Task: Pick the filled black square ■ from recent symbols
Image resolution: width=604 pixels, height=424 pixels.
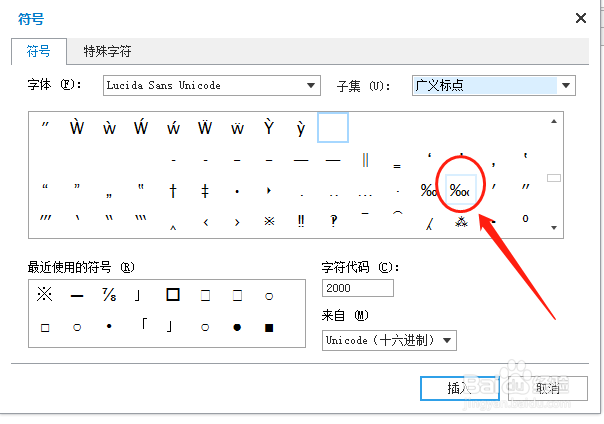Action: pyautogui.click(x=269, y=328)
